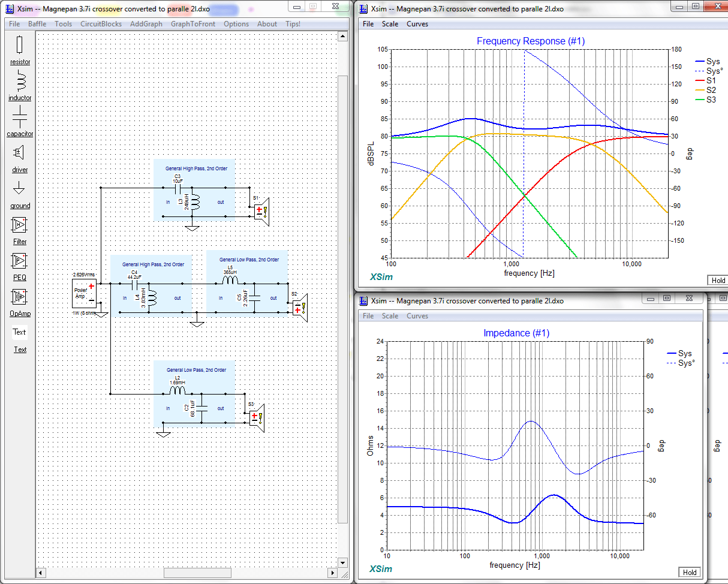Click capacitor C2 in bottom low pass block
The image size is (728, 584).
[202, 409]
